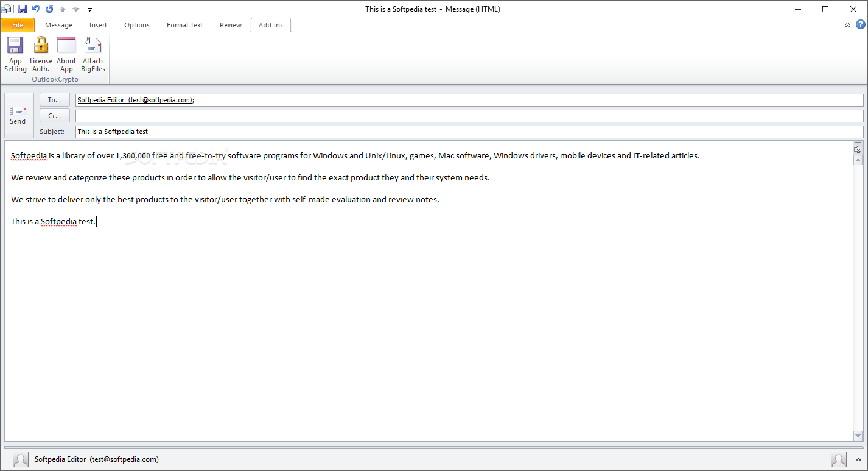Open License Auth. padlock icon
The image size is (868, 471).
(x=41, y=45)
